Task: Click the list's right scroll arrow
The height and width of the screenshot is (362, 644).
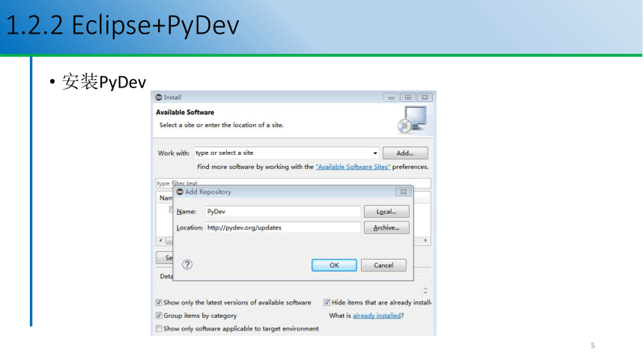Action: coord(425,241)
